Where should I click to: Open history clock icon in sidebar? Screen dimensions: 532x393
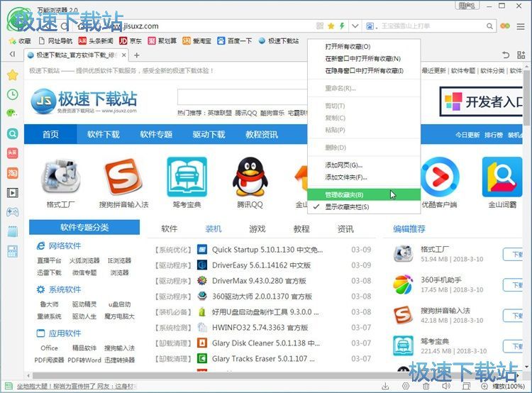point(13,94)
